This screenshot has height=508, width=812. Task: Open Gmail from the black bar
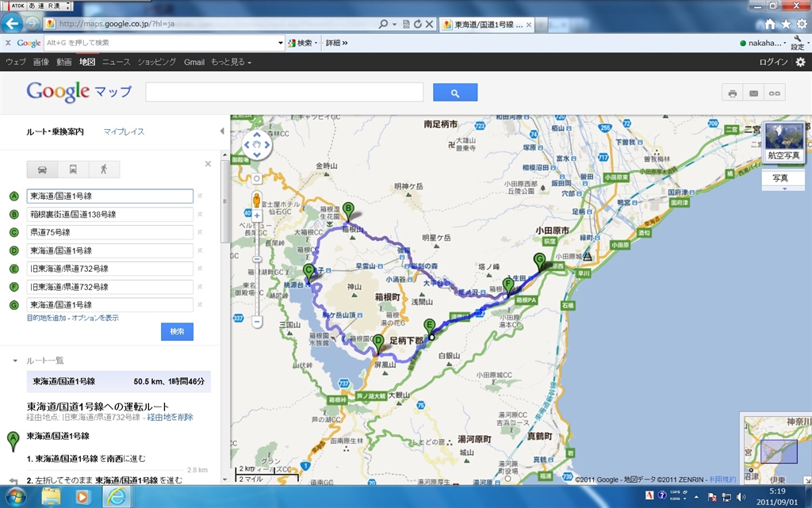[x=194, y=62]
